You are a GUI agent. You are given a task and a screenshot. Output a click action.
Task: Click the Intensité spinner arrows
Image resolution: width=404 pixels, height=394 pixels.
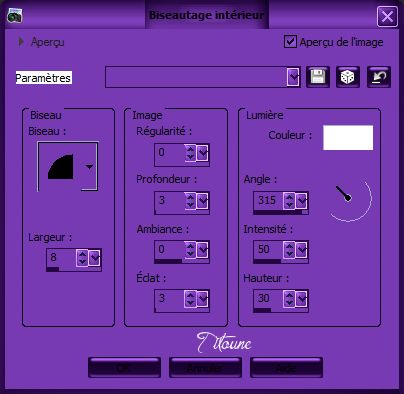(289, 250)
